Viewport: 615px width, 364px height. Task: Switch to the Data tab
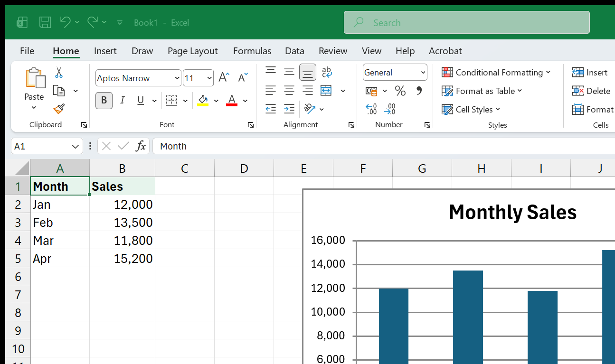[x=294, y=51]
